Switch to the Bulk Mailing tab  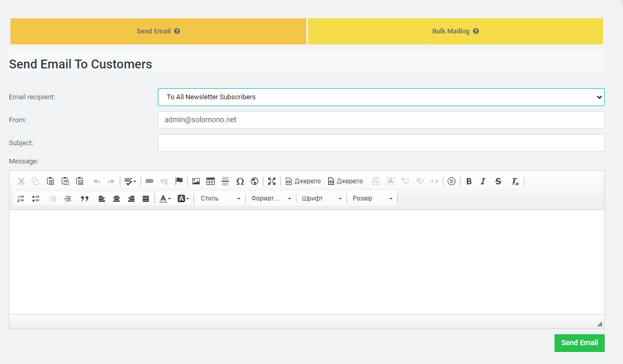point(455,31)
